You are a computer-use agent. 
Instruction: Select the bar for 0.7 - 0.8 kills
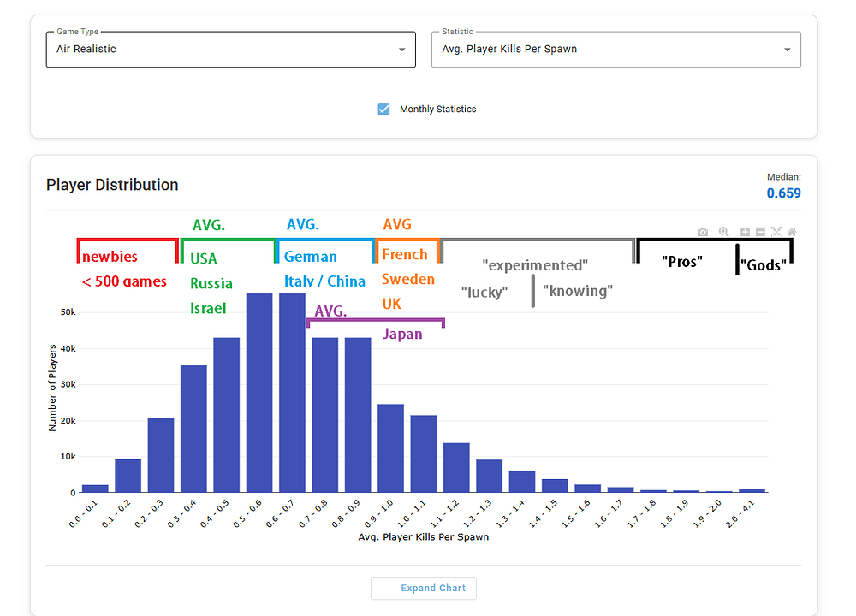pyautogui.click(x=325, y=415)
